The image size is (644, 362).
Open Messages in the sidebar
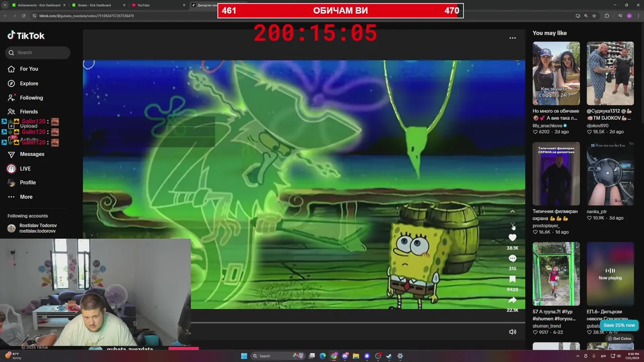click(32, 154)
